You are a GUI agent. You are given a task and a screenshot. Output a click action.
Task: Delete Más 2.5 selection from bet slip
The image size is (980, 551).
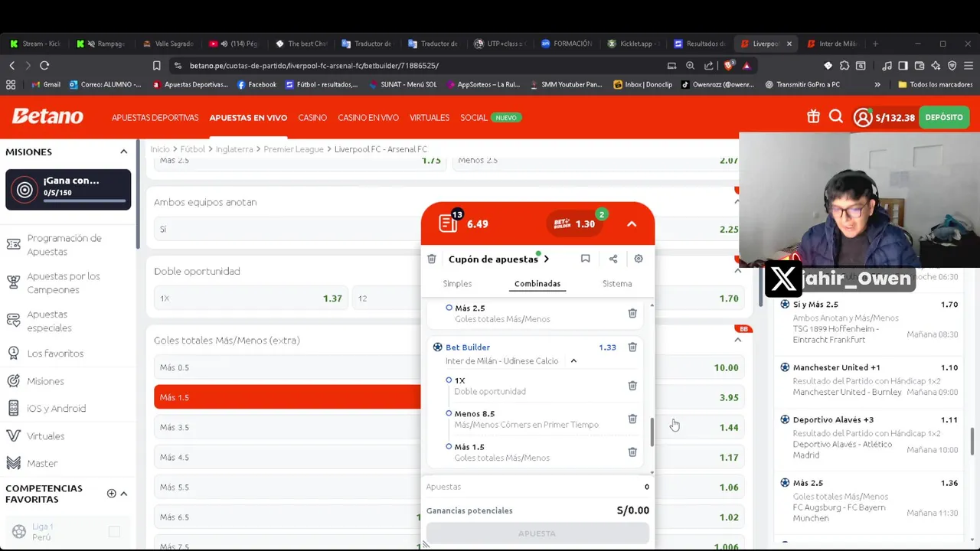tap(632, 313)
